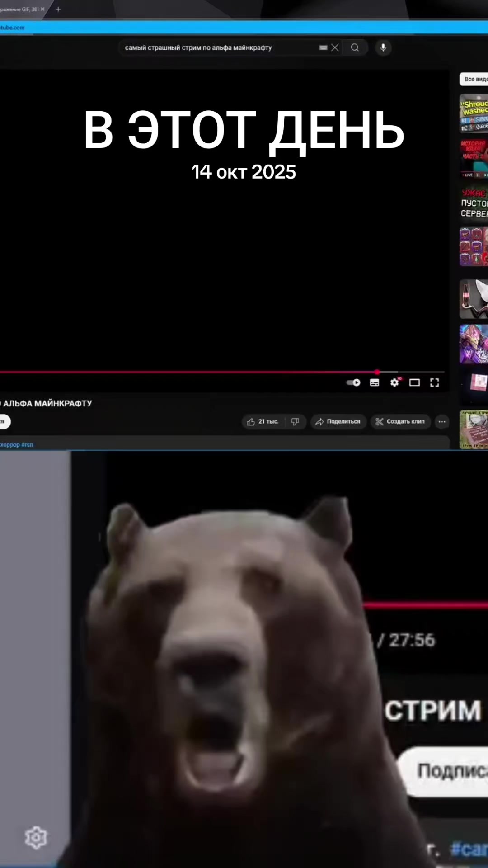Image resolution: width=488 pixels, height=868 pixels.
Task: Switch the player to theater mode
Action: coord(414,382)
